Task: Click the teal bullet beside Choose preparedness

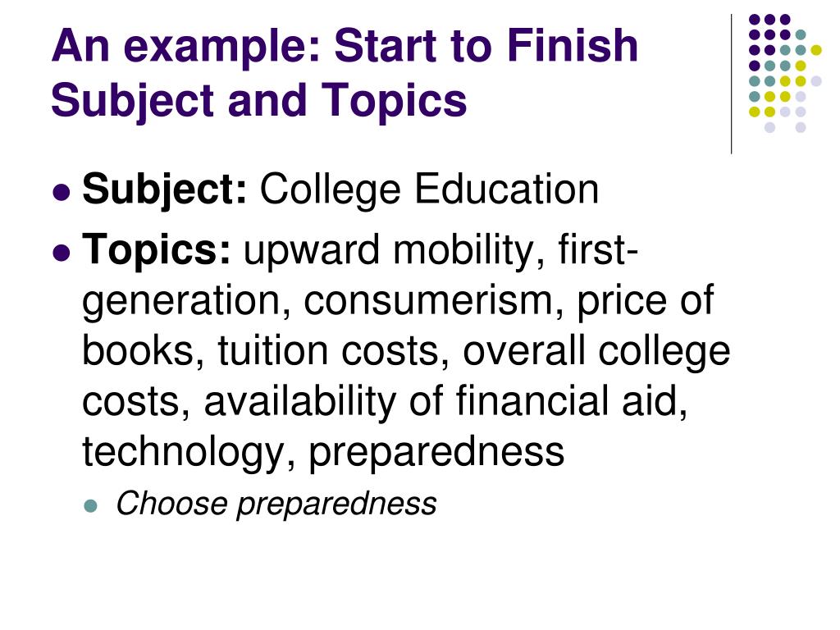Action: pos(91,505)
